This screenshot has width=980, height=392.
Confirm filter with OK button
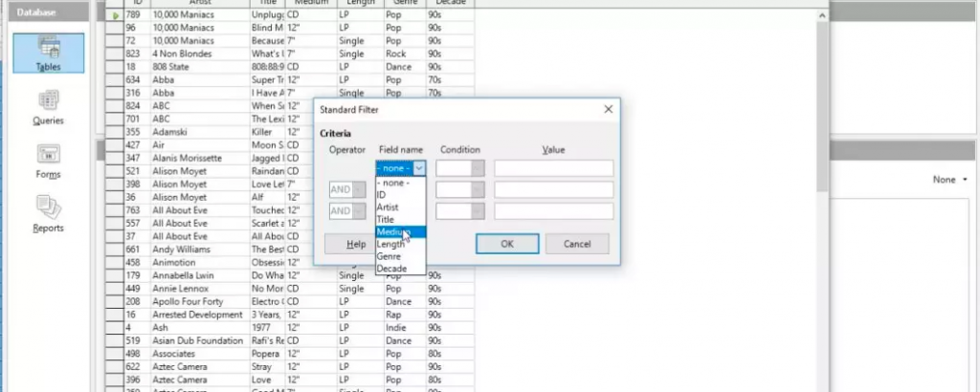[x=507, y=244]
